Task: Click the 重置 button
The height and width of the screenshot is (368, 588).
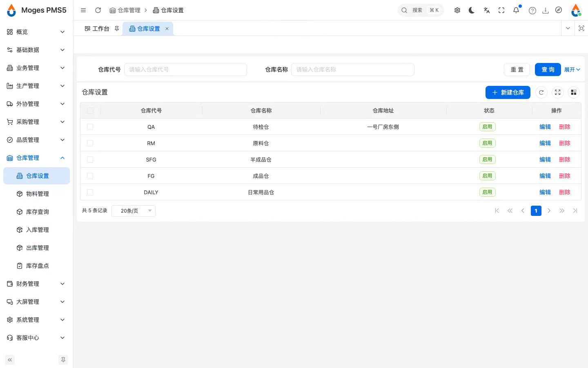Action: pyautogui.click(x=517, y=70)
